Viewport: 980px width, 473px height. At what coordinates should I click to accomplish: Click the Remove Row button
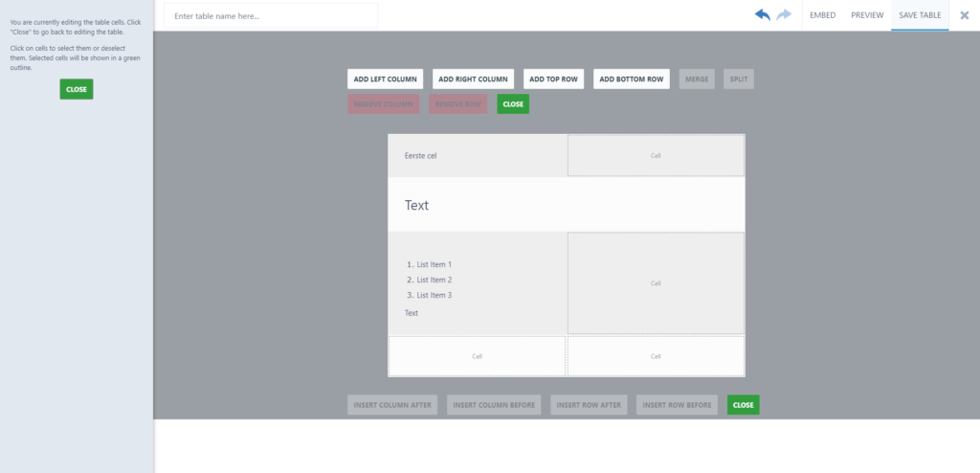point(458,103)
